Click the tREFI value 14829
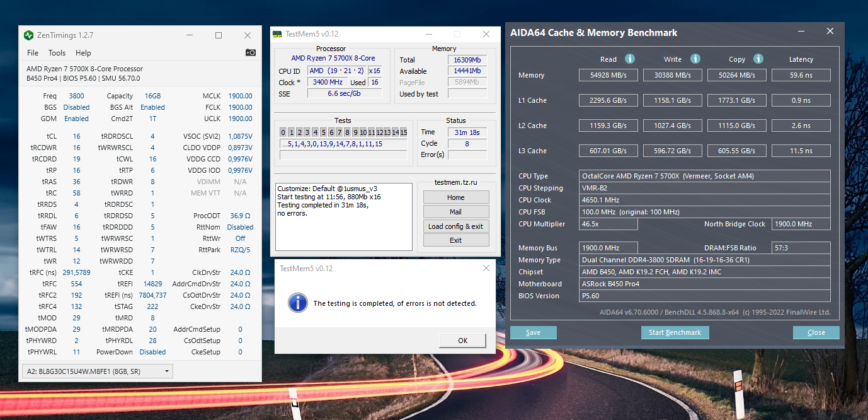868x420 pixels. tap(152, 284)
